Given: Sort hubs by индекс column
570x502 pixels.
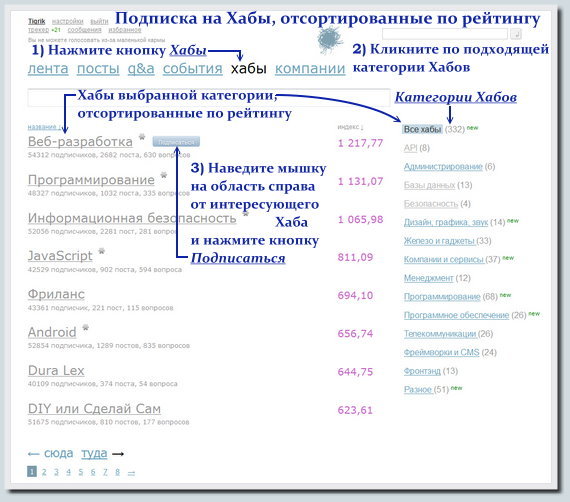Looking at the screenshot, I should pyautogui.click(x=350, y=127).
